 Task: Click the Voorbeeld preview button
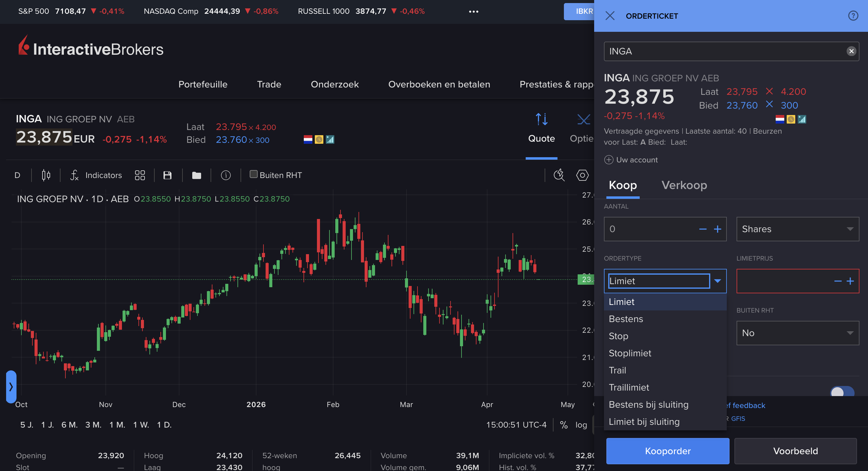pos(795,451)
